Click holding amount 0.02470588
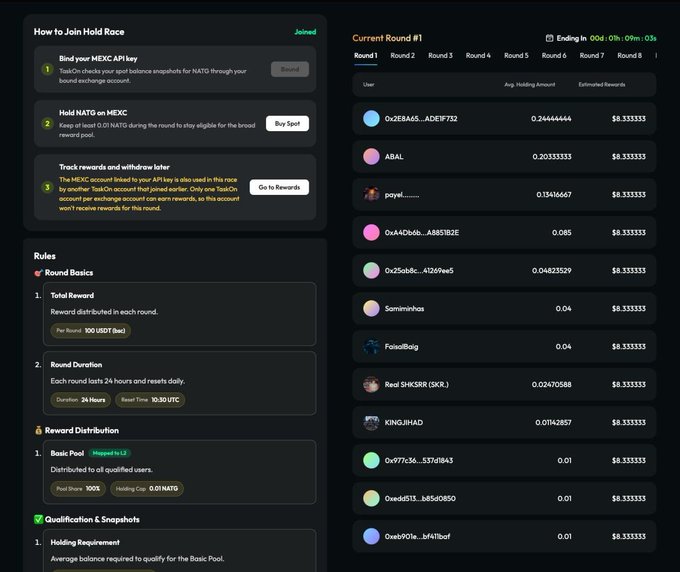 point(552,385)
